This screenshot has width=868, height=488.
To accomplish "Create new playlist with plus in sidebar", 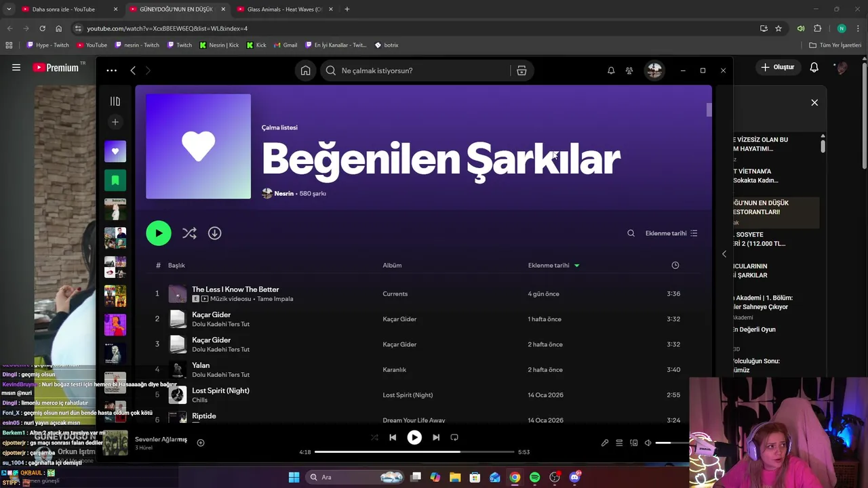I will coord(115,122).
